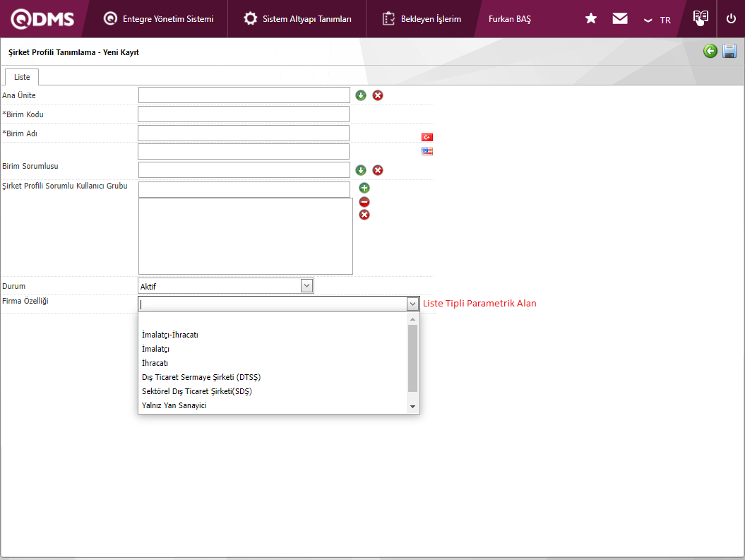Click the blue floppy disk save icon
This screenshot has width=745, height=560.
tap(729, 51)
